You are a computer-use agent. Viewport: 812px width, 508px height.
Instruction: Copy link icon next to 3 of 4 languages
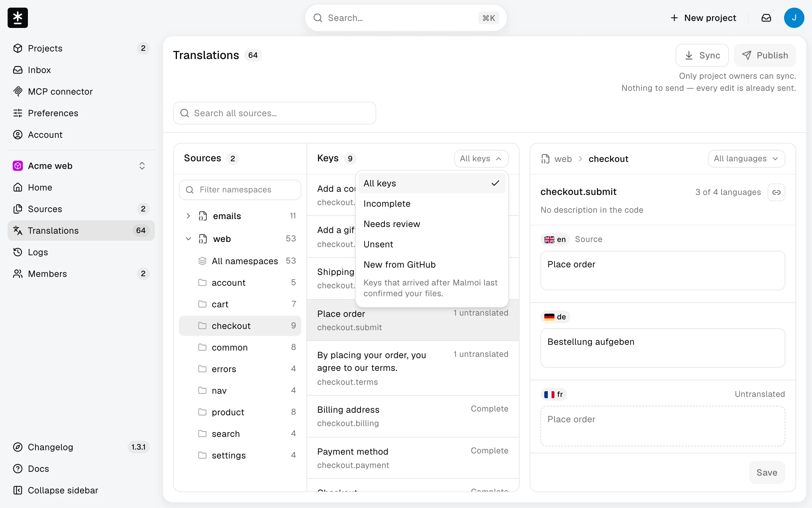776,192
